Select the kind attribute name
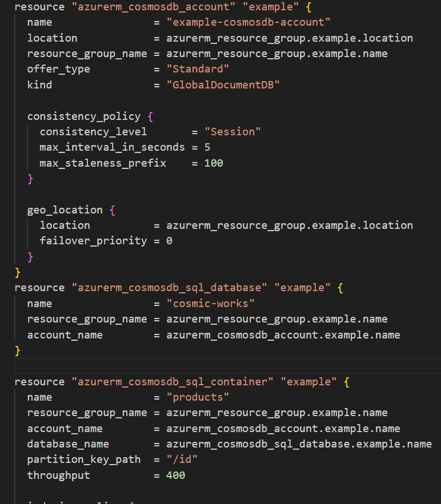 click(39, 85)
